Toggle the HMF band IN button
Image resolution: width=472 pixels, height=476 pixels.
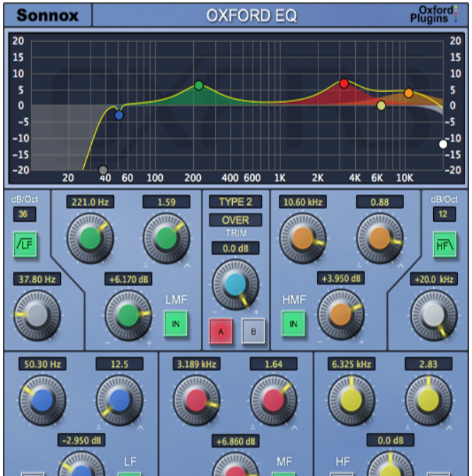(294, 324)
